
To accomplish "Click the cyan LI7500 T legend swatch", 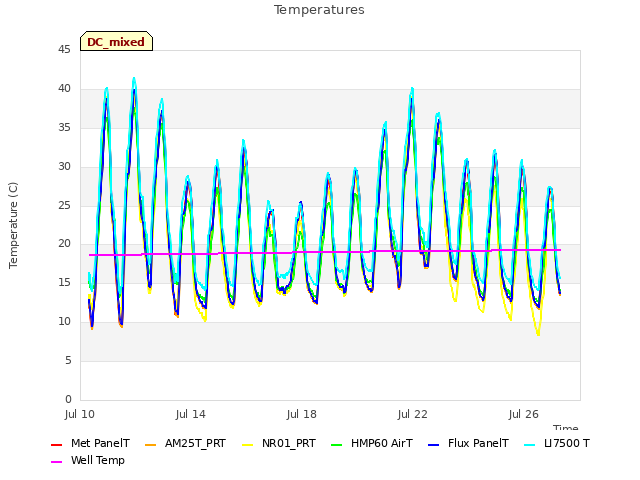I will coord(529,444).
